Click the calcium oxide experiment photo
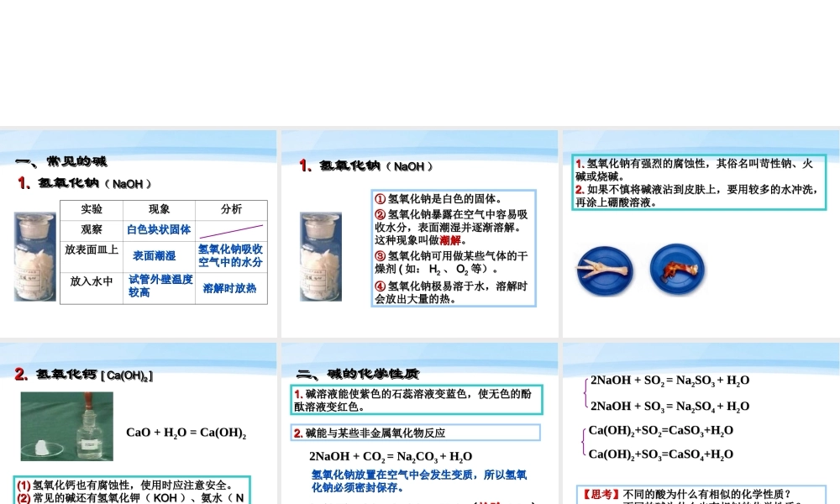The image size is (840, 504). (x=67, y=427)
